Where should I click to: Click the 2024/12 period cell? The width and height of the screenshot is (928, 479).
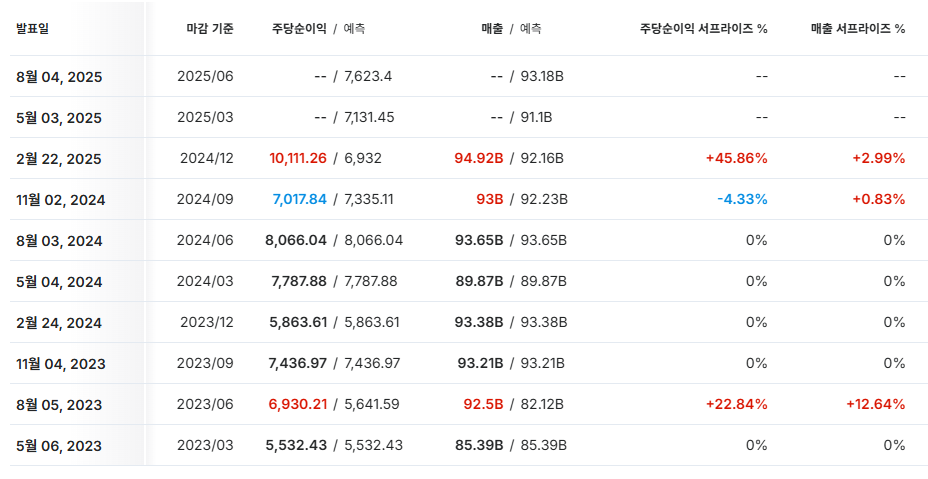207,159
